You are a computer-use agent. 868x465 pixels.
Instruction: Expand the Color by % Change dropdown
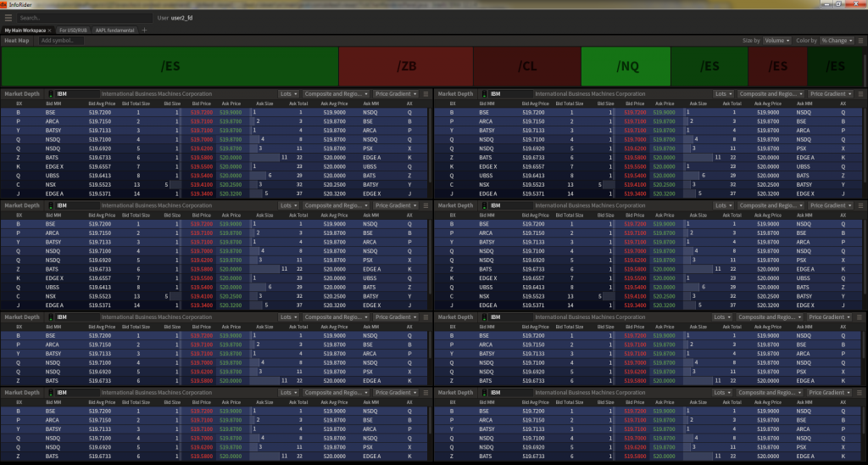(836, 40)
